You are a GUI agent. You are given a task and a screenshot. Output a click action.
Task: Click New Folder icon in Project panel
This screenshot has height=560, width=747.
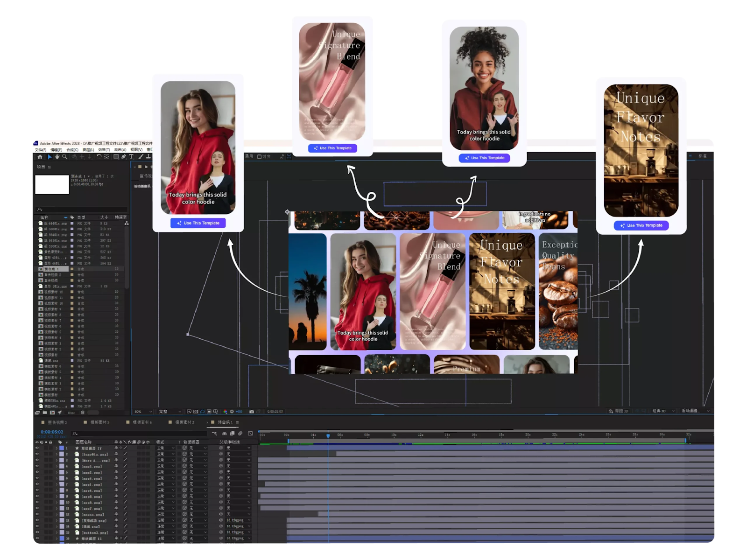click(45, 413)
